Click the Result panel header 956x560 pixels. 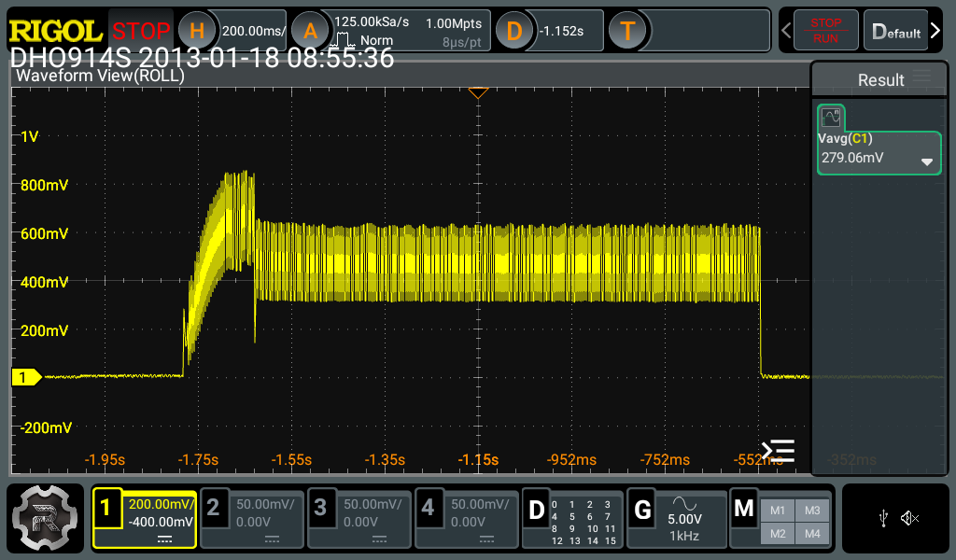pyautogui.click(x=880, y=79)
